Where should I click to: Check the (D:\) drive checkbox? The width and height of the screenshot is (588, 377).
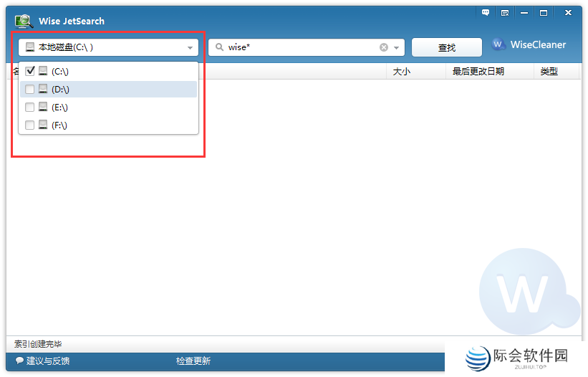point(29,90)
